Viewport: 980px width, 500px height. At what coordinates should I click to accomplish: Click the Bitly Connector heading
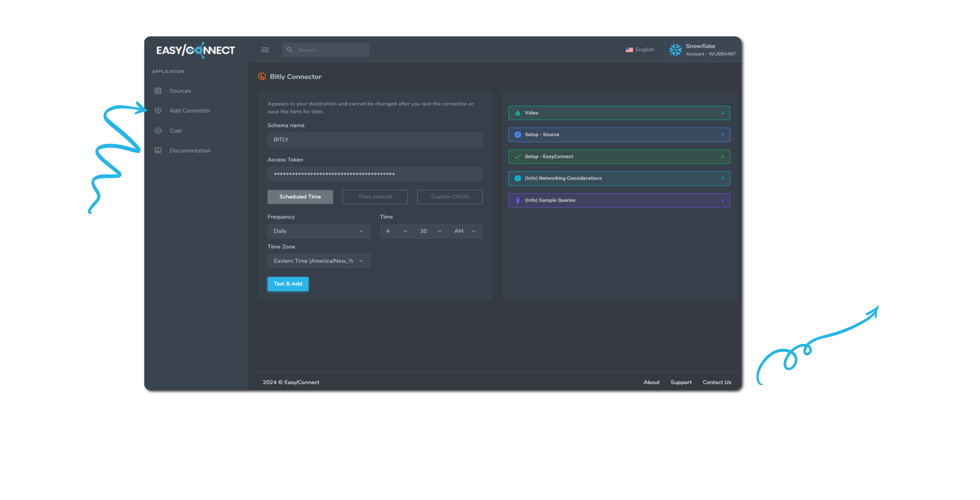pyautogui.click(x=295, y=77)
